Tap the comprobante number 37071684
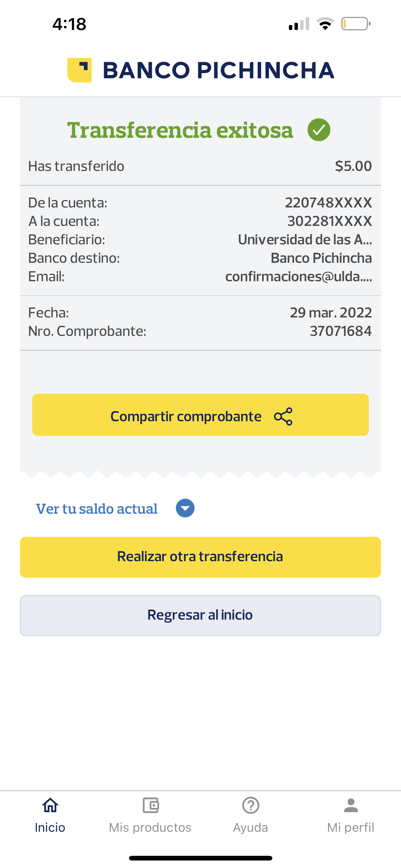Viewport: 401px width, 868px height. (340, 331)
